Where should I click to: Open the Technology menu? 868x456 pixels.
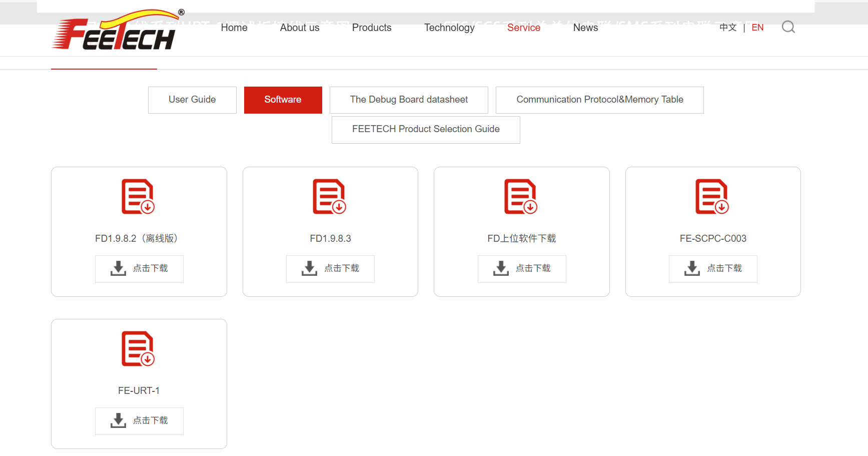coord(449,28)
